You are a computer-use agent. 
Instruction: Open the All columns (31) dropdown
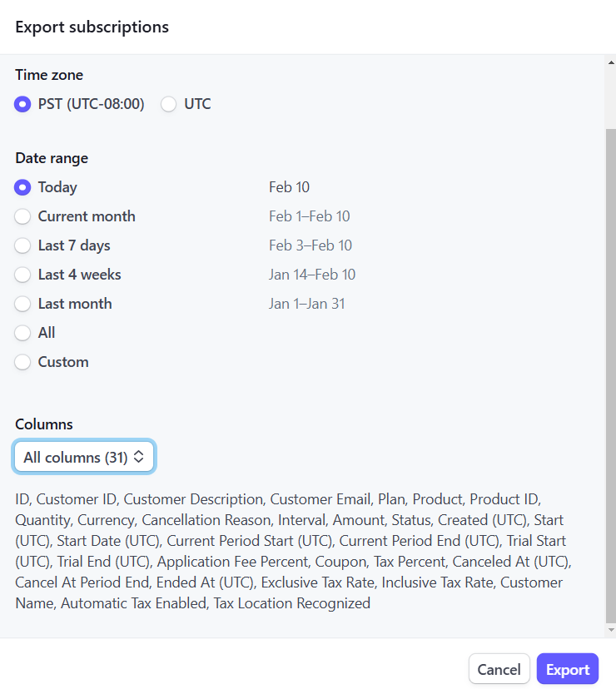point(83,457)
